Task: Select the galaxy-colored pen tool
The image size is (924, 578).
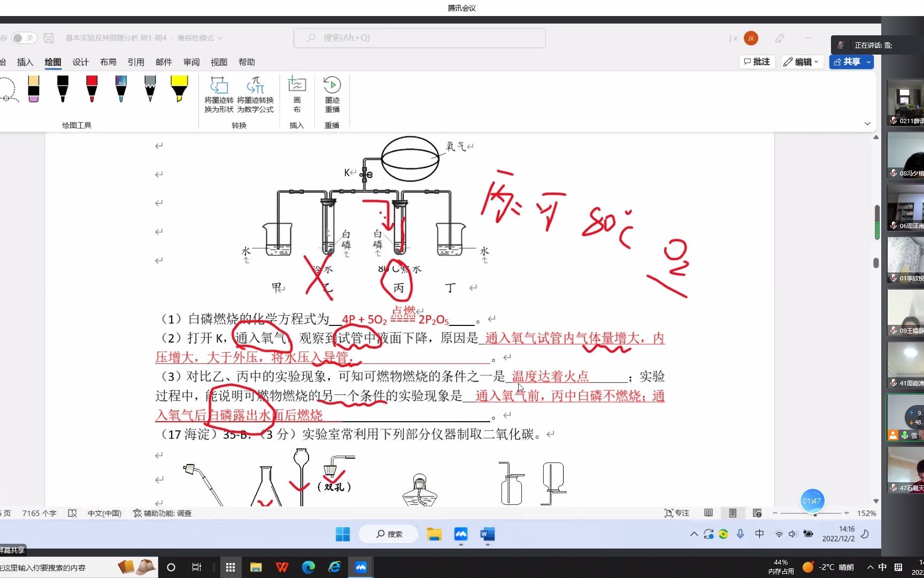Action: coord(121,88)
